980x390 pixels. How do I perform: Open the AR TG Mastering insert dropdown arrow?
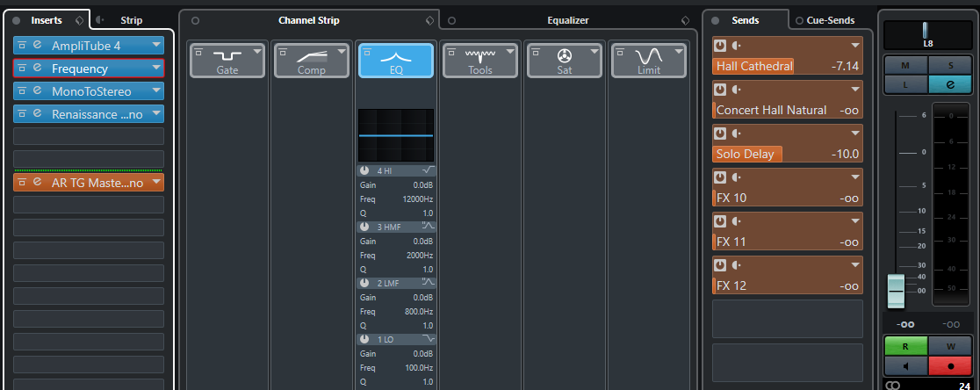pyautogui.click(x=155, y=183)
